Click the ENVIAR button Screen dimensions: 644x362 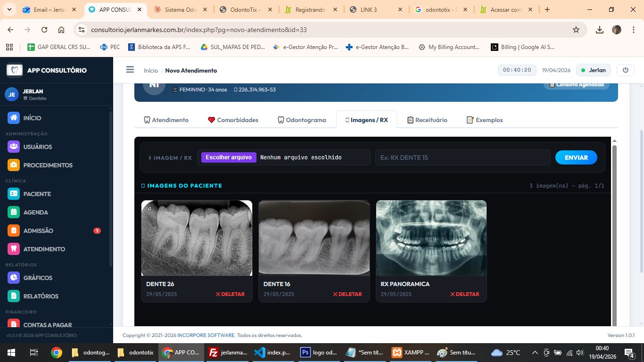click(x=576, y=157)
